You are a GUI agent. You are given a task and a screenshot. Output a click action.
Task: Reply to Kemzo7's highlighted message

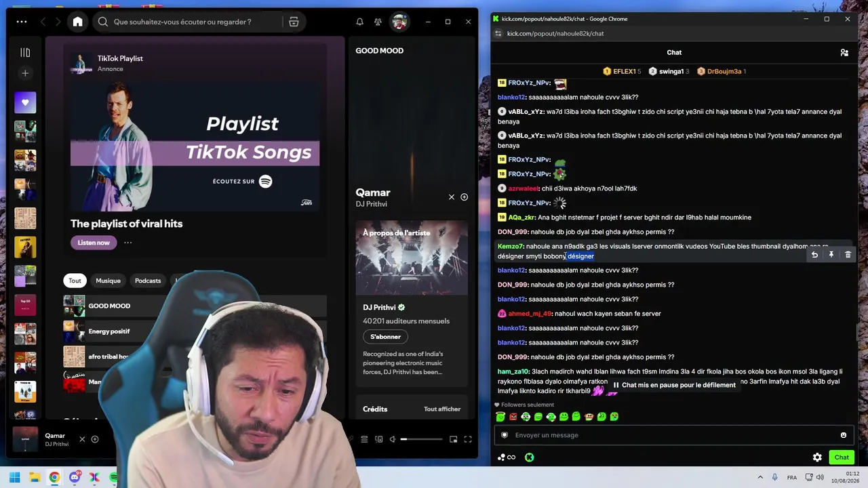coord(814,254)
